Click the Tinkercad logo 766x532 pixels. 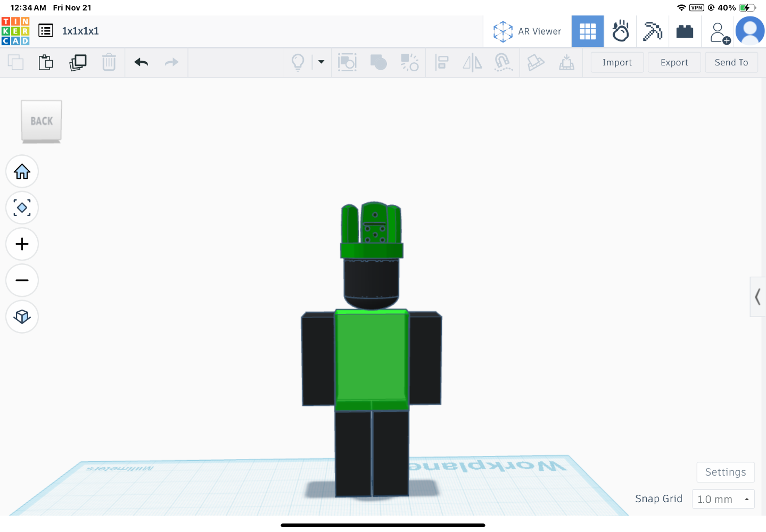pos(15,31)
